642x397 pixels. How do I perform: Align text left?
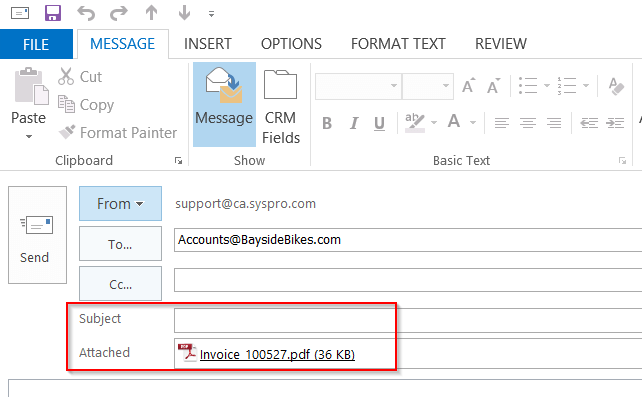502,123
